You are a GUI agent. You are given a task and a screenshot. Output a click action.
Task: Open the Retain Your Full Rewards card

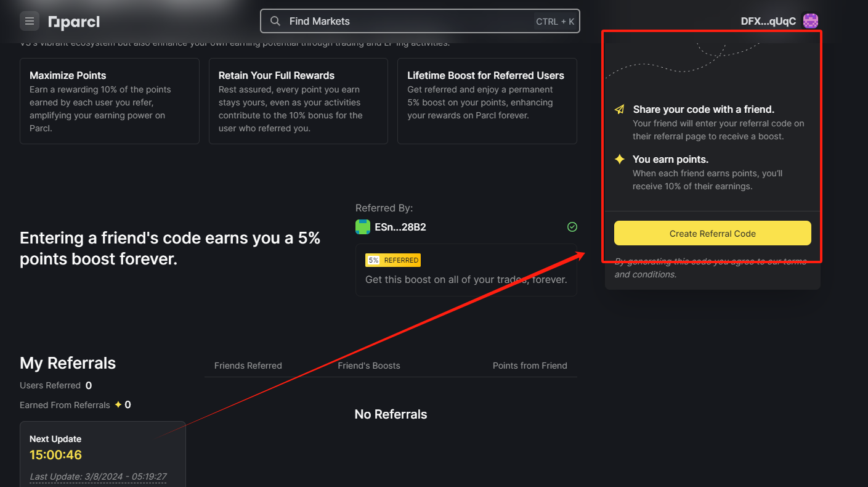point(298,101)
